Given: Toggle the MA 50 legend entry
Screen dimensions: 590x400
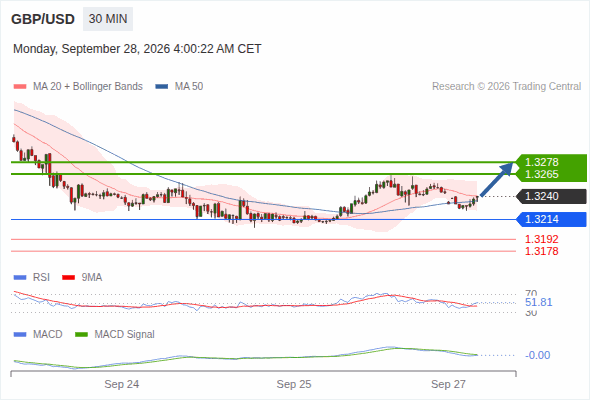Looking at the screenshot, I should coord(179,87).
